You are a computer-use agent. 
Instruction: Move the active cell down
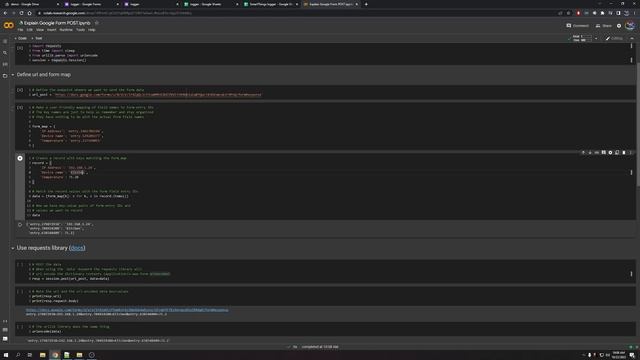(590, 152)
